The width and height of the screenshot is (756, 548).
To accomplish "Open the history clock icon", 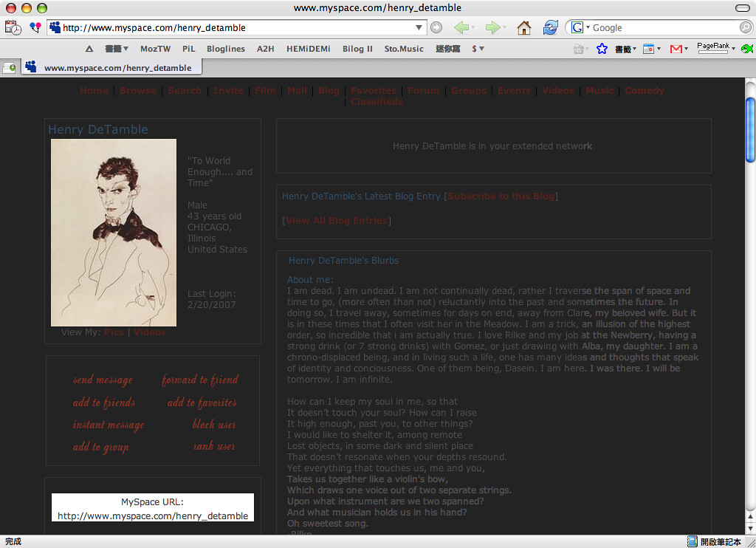I will click(13, 28).
